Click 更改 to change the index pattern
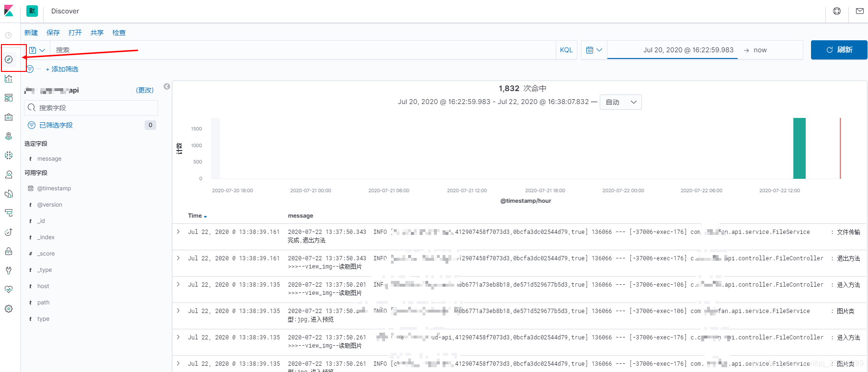This screenshot has width=868, height=372. (x=145, y=90)
